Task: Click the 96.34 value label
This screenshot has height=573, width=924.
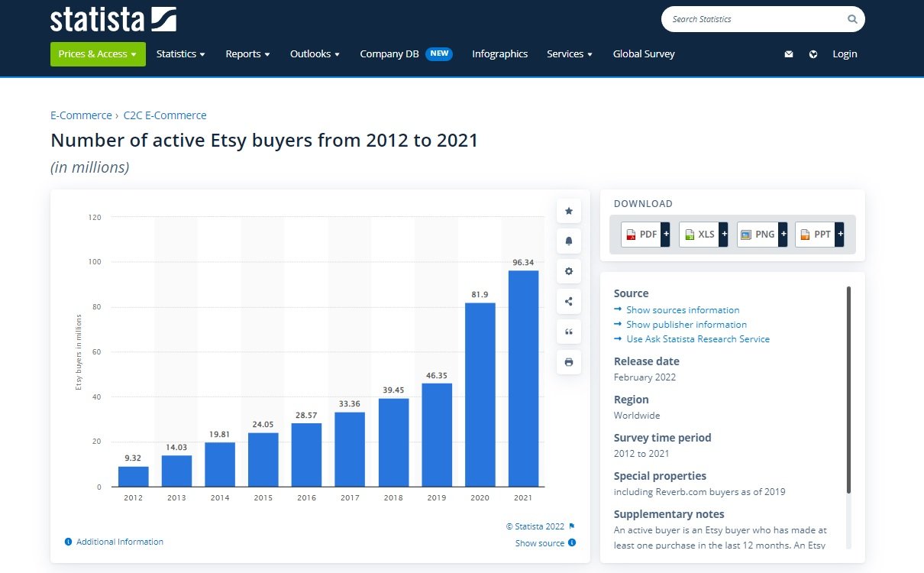Action: click(x=523, y=263)
